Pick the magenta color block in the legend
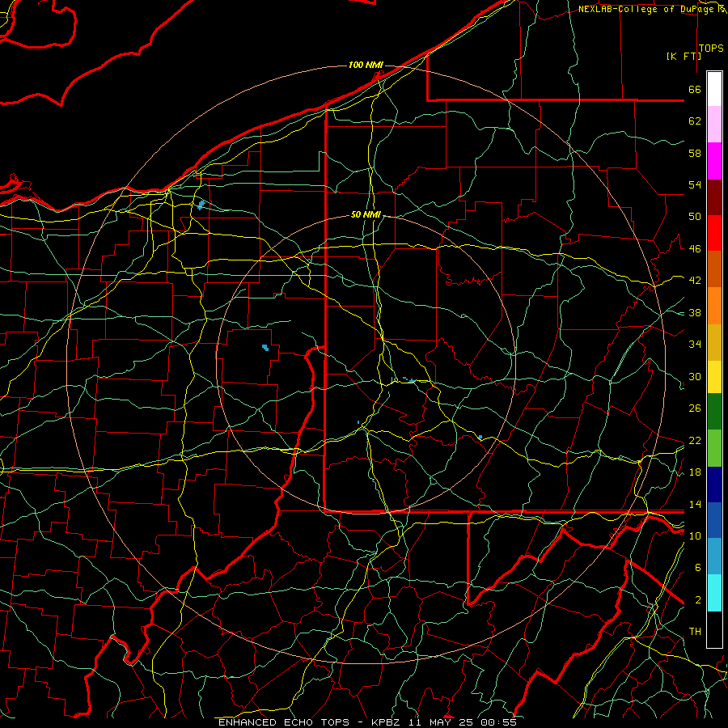The width and height of the screenshot is (728, 728). (x=714, y=161)
